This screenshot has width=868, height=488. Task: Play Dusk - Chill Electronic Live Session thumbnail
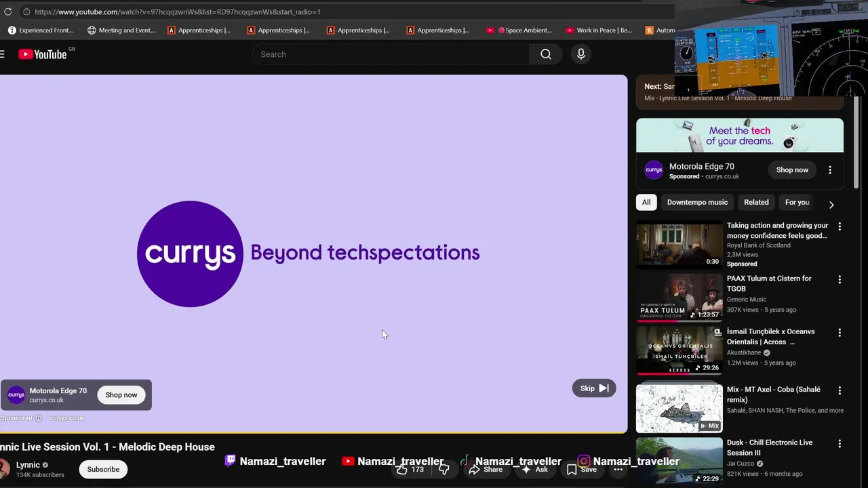(679, 462)
